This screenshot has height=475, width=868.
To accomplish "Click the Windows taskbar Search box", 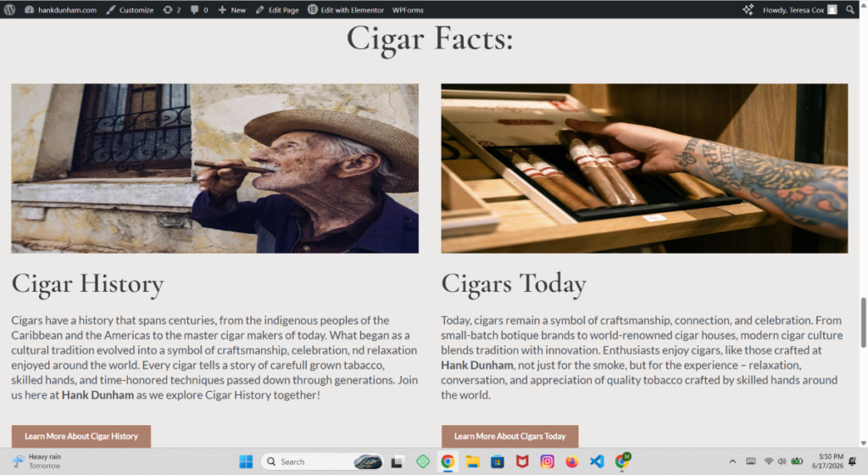I will coord(323,461).
